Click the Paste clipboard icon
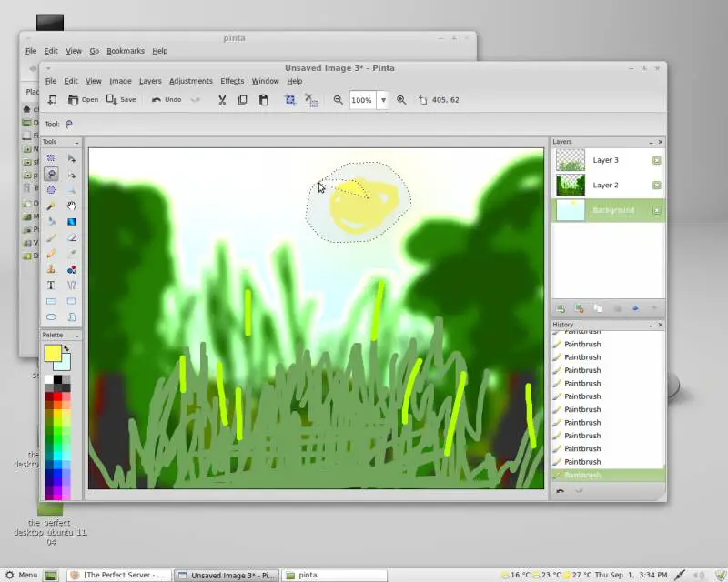This screenshot has height=582, width=728. click(263, 100)
